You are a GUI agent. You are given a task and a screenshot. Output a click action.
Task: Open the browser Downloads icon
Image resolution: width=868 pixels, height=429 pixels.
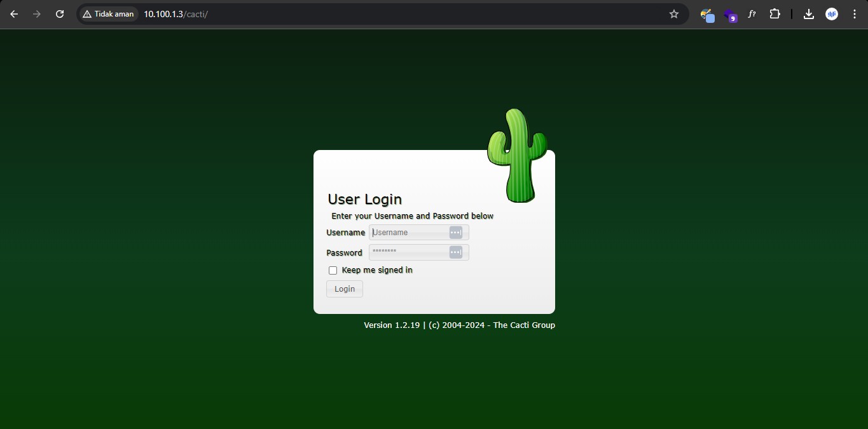click(809, 14)
